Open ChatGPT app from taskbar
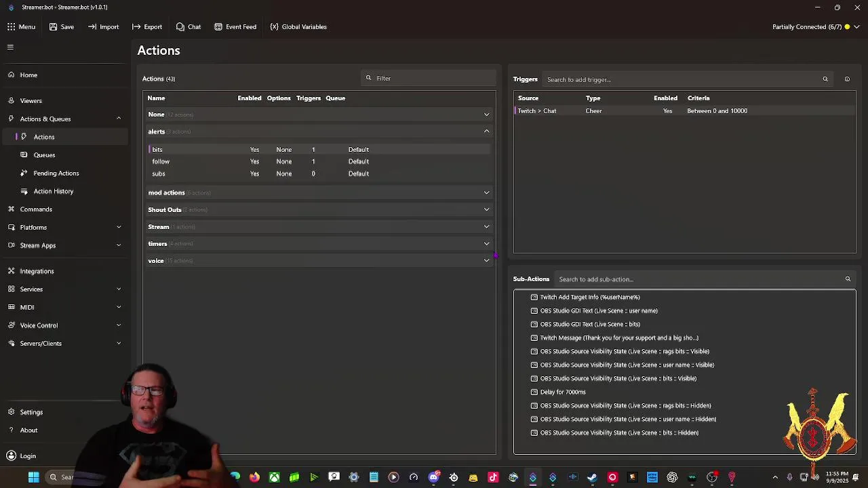868x488 pixels. point(672,477)
